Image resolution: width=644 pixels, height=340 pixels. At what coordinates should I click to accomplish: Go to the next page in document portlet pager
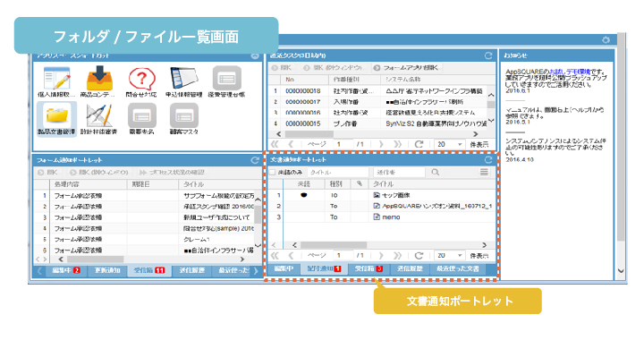click(x=381, y=255)
